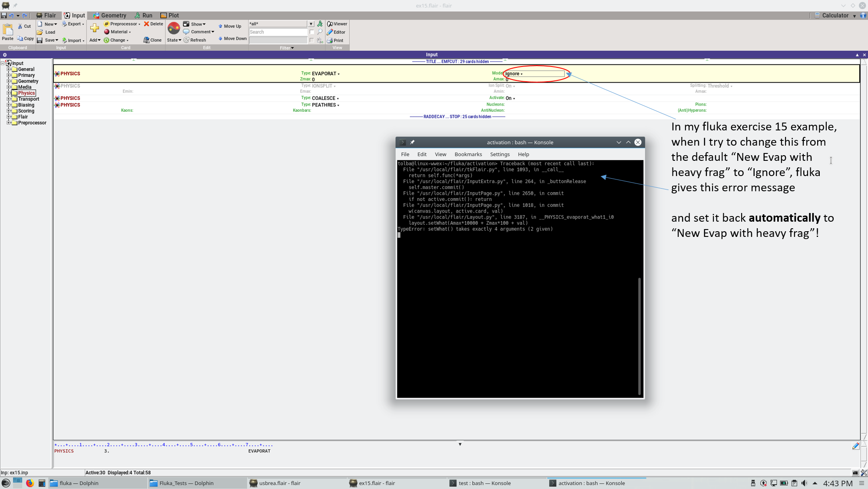Open the Mode Ignore dropdown
The width and height of the screenshot is (868, 489).
click(x=534, y=73)
